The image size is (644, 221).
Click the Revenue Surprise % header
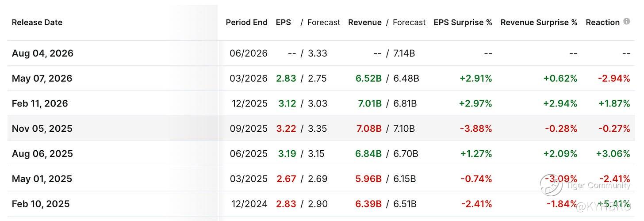(539, 22)
